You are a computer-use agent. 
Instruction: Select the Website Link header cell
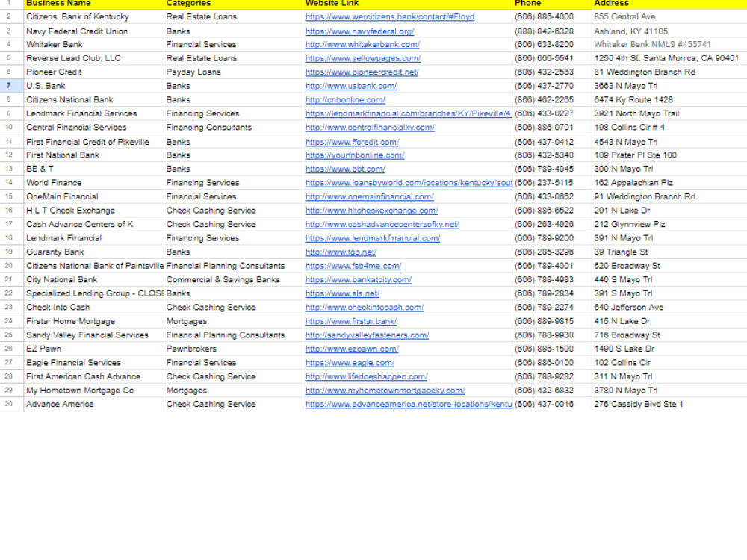coord(408,4)
